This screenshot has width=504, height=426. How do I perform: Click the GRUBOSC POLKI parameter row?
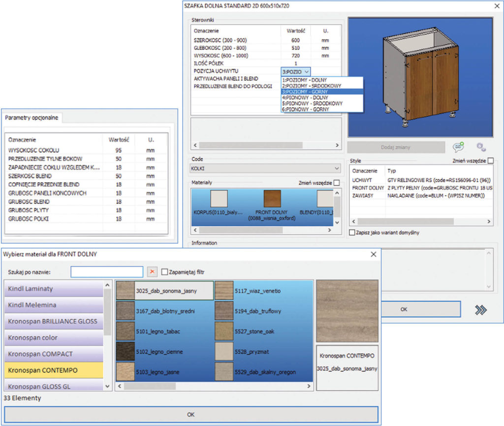click(87, 219)
